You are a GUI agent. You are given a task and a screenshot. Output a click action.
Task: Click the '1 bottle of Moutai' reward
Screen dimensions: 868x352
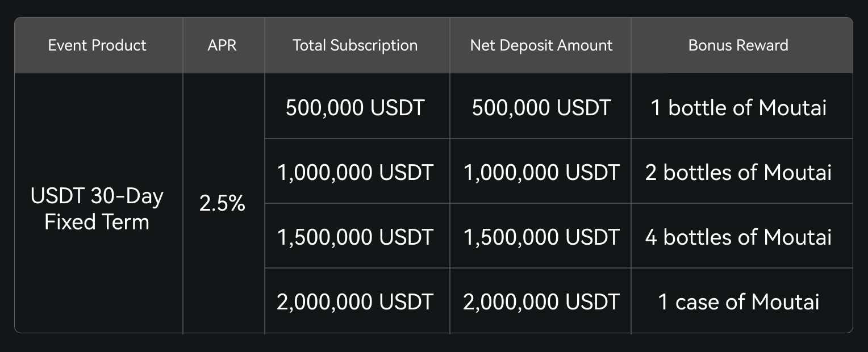click(x=738, y=107)
